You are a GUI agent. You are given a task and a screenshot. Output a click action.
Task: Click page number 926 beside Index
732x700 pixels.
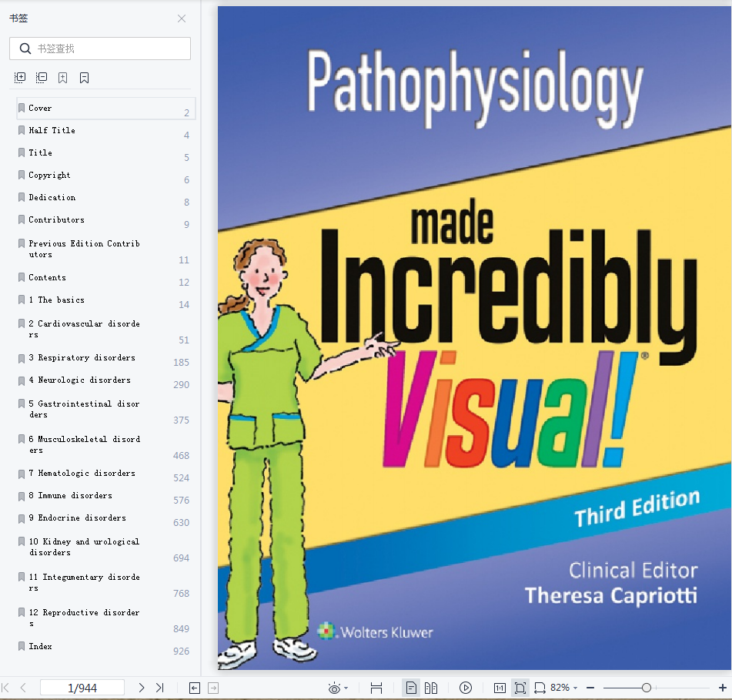click(x=181, y=651)
